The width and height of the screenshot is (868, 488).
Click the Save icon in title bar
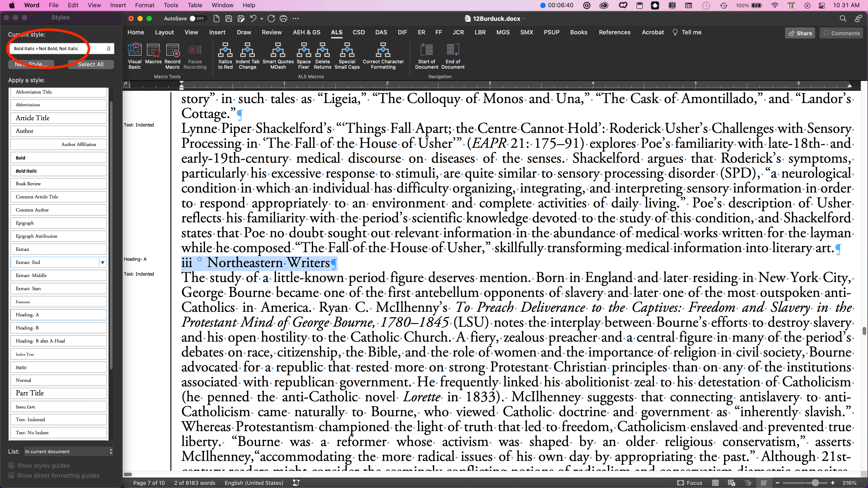(x=229, y=19)
